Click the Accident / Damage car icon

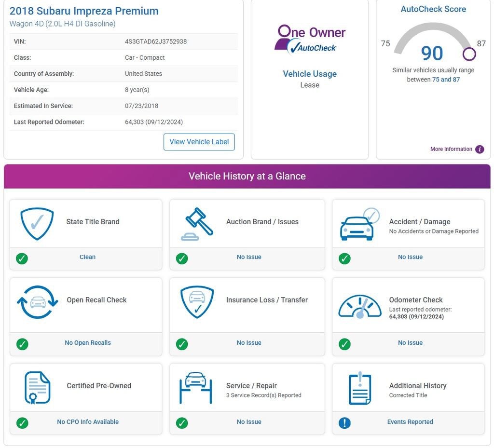point(360,224)
